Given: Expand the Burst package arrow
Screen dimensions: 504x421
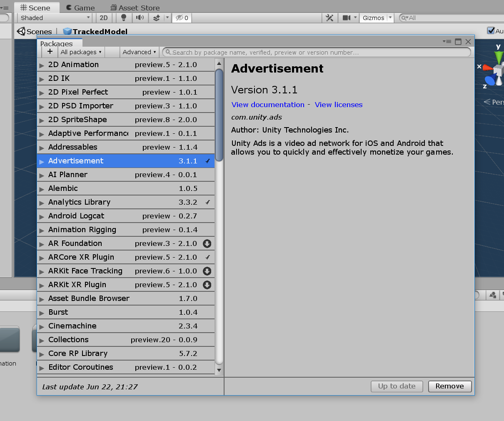Looking at the screenshot, I should (x=42, y=313).
